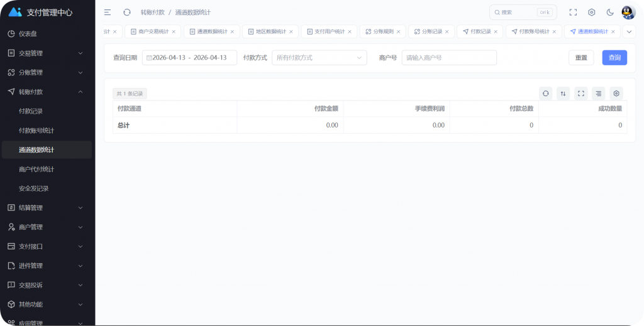Click the table sort arrows icon button
Image resolution: width=644 pixels, height=326 pixels.
pyautogui.click(x=563, y=94)
